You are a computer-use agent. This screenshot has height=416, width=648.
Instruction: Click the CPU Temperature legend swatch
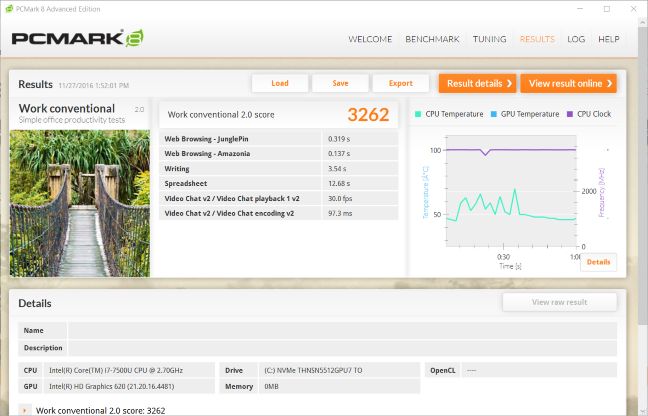pyautogui.click(x=418, y=114)
